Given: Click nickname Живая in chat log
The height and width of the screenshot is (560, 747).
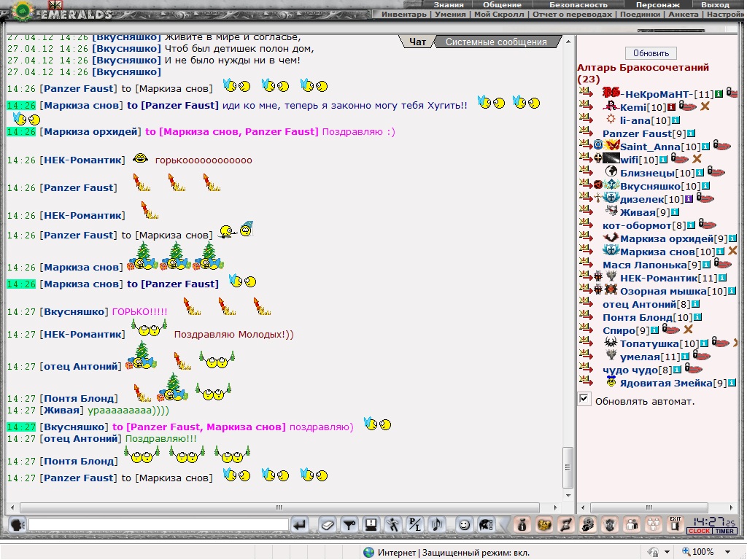Looking at the screenshot, I should pos(61,410).
